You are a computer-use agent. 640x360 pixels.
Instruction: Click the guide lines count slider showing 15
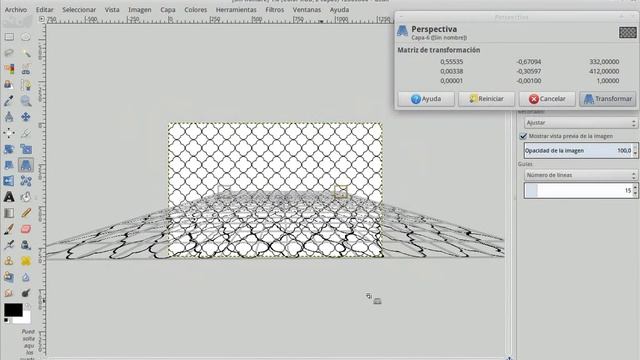581,191
